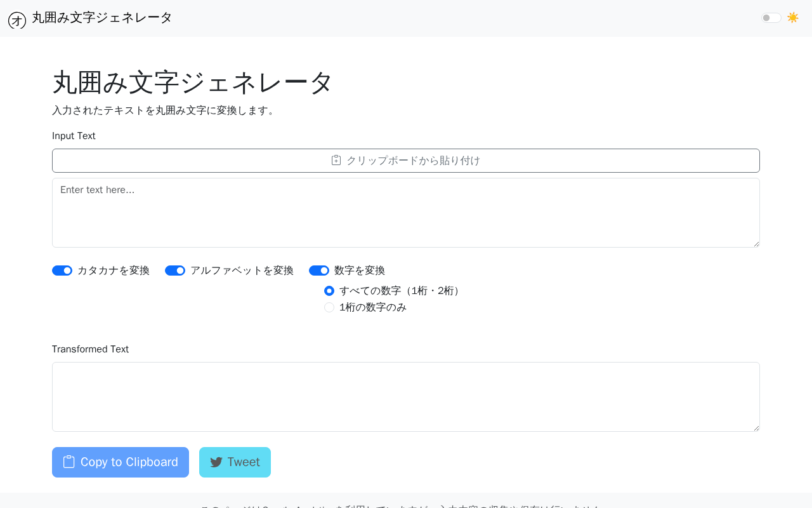Click the Tweet button
Screen dimensions: 812x508
(235, 462)
